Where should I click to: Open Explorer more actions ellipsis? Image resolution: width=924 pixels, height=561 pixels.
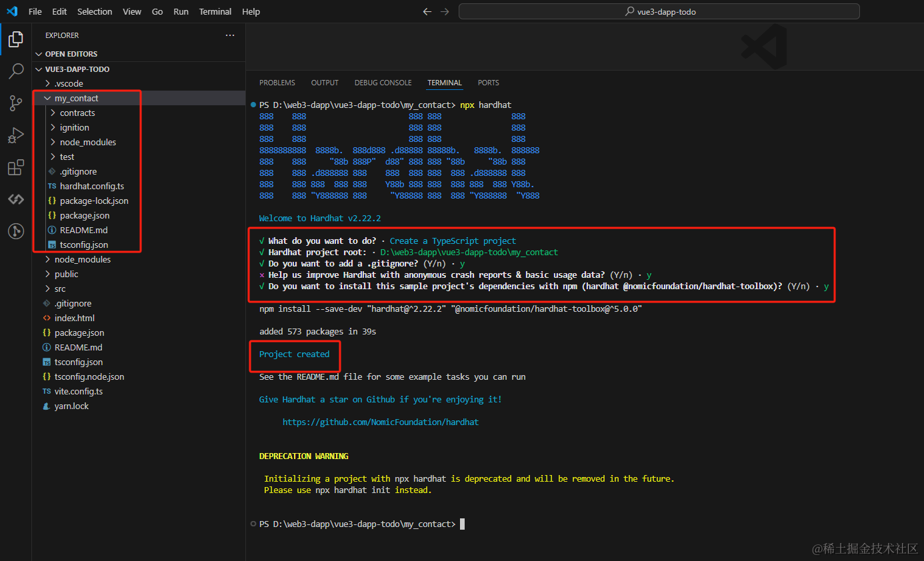(230, 35)
